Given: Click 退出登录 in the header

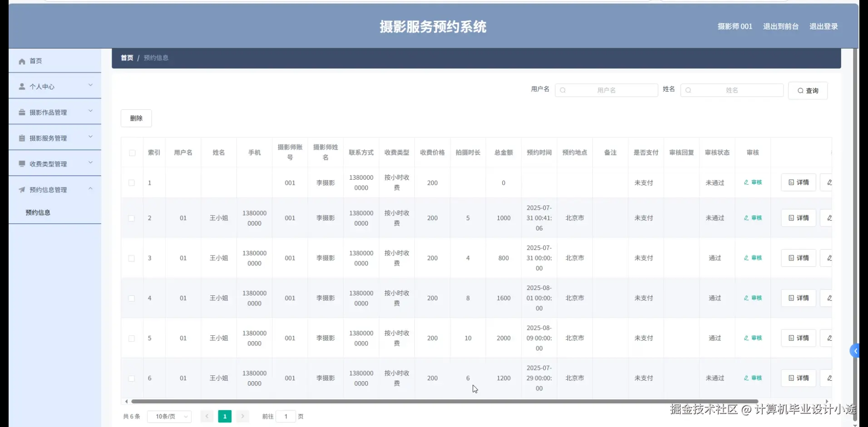Looking at the screenshot, I should [x=824, y=26].
